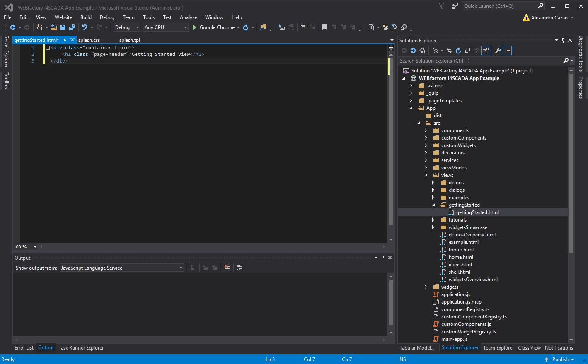Image resolution: width=588 pixels, height=364 pixels.
Task: Click the account warning icon beside Alexandru Cazan
Action: point(526,18)
